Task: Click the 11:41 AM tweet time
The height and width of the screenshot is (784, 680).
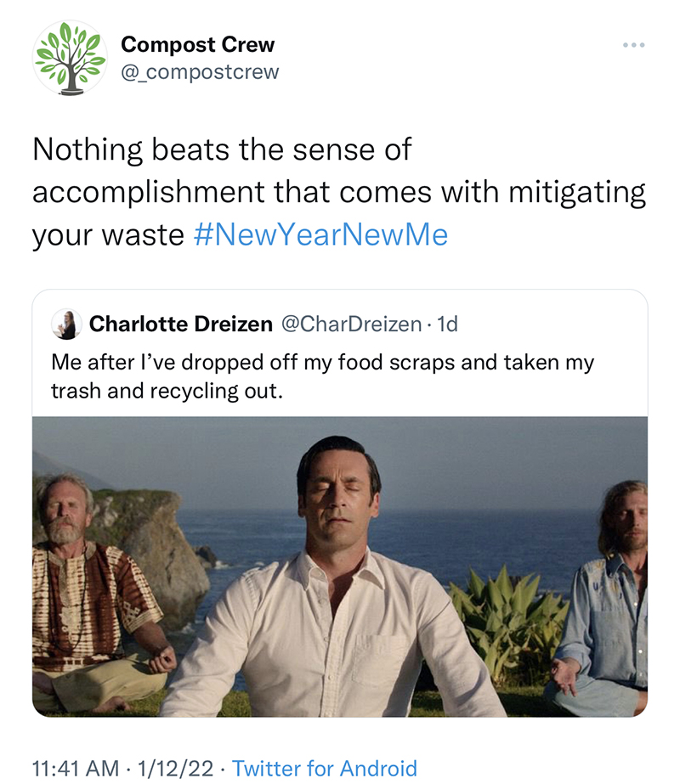Action: pyautogui.click(x=75, y=769)
